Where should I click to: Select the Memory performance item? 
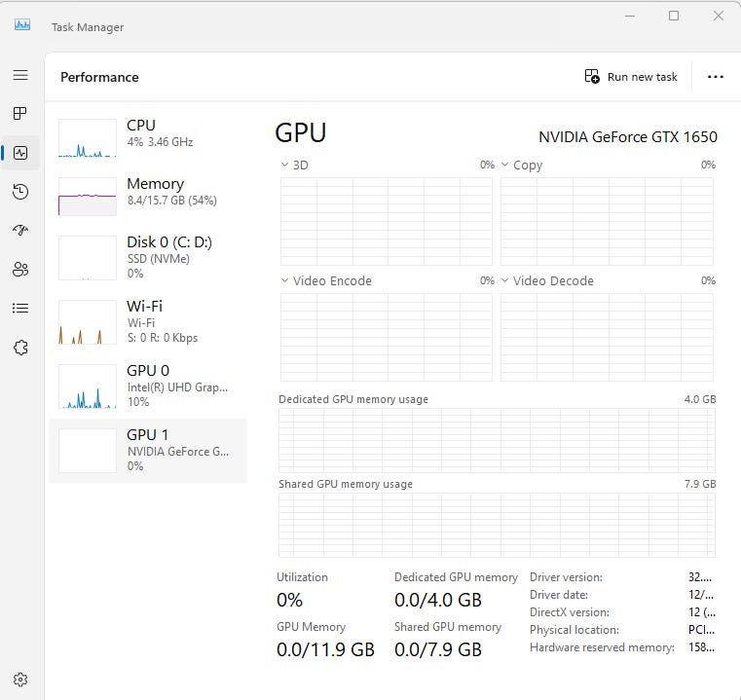(148, 196)
